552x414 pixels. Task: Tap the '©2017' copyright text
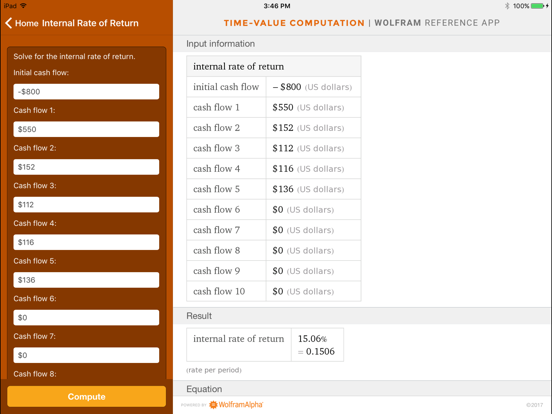click(534, 405)
